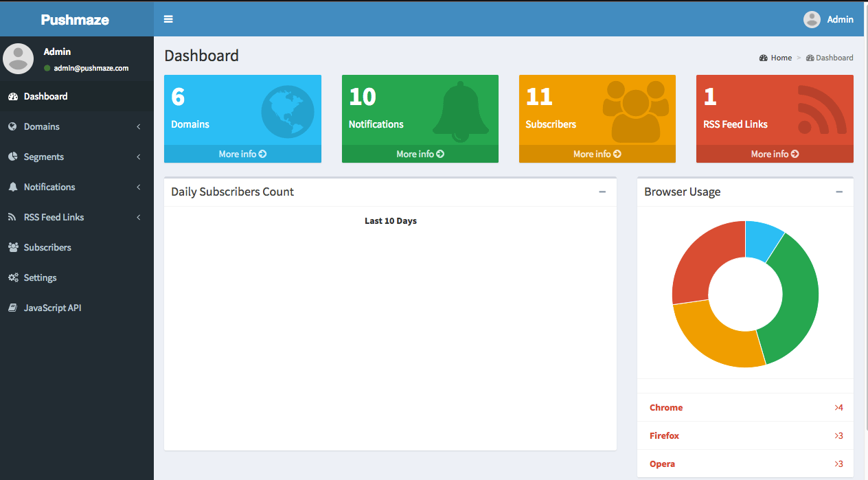The height and width of the screenshot is (480, 868).
Task: Expand the Notifications submenu arrow
Action: pos(139,187)
